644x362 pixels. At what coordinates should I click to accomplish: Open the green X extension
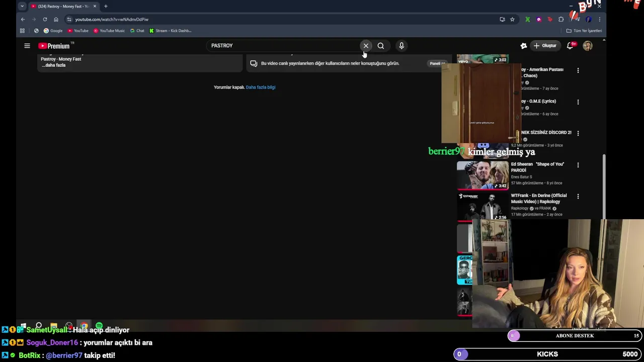click(527, 19)
